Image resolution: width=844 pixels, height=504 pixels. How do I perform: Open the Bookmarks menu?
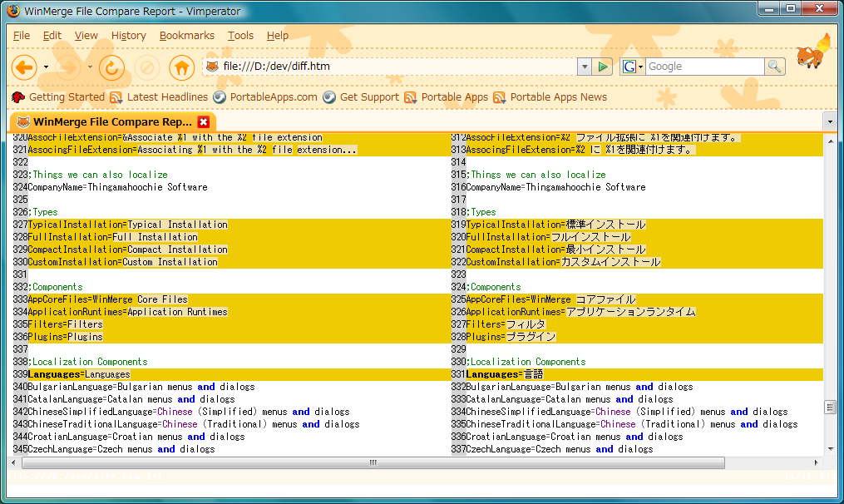tap(187, 36)
